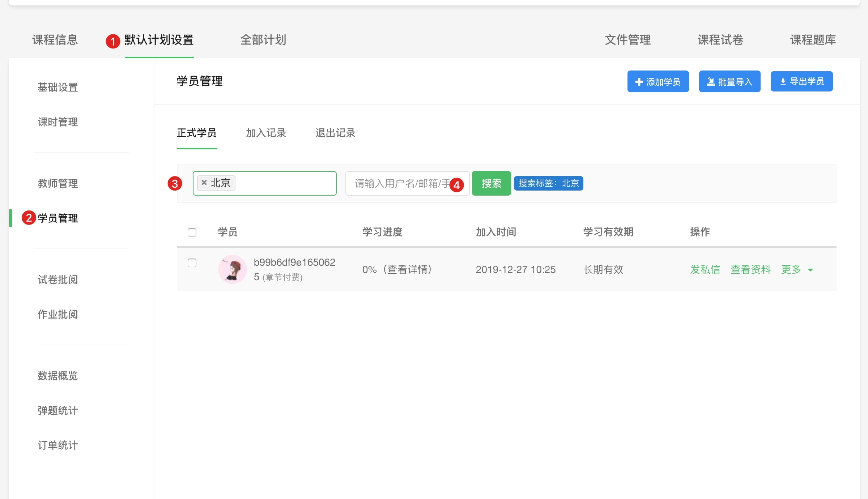868x499 pixels.
Task: Open 教师管理 in the sidebar
Action: 58,183
